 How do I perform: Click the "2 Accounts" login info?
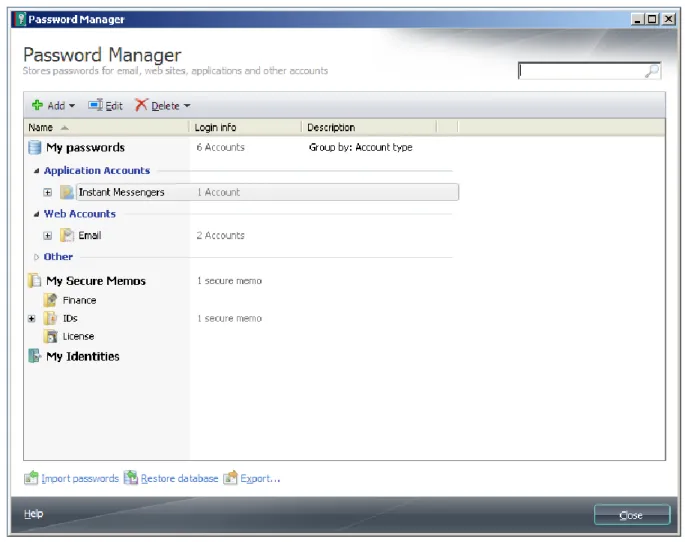point(221,235)
